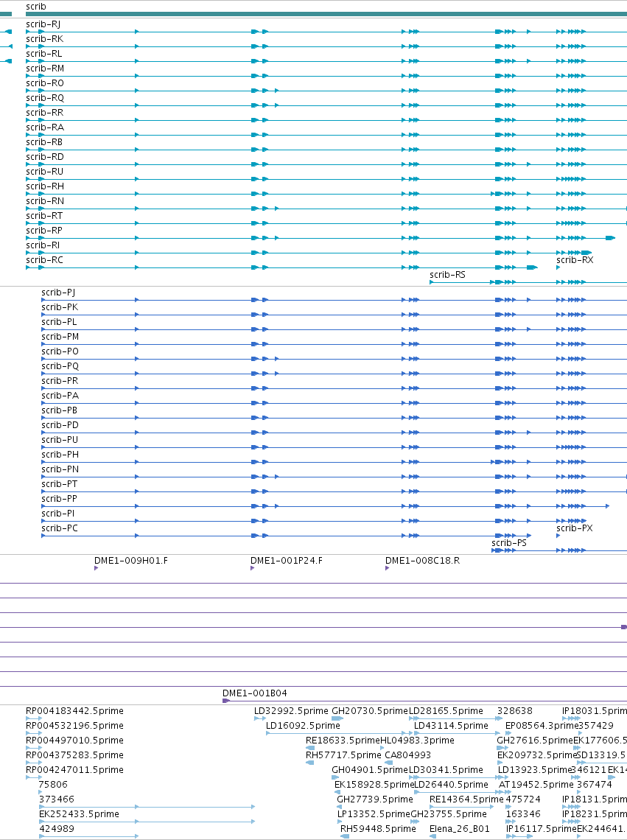Viewport: 627px width, 840px height.
Task: Select transcript scrib-RC label
Action: point(44,260)
